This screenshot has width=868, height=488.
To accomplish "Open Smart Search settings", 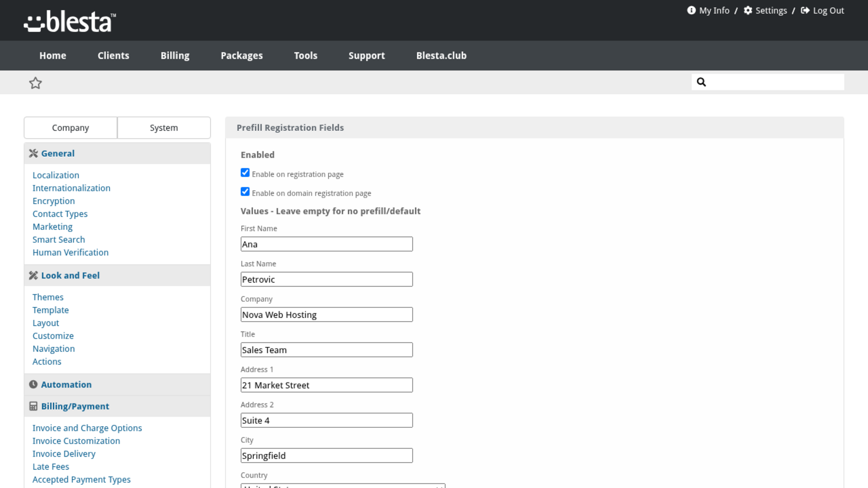I will [59, 239].
